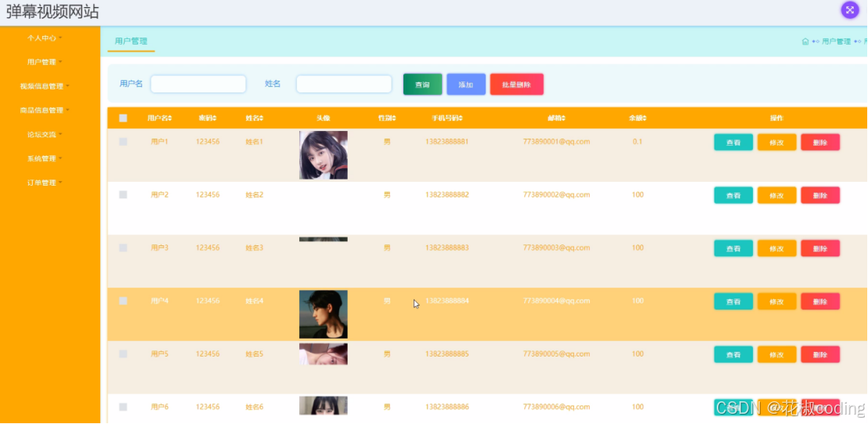Sort table by 手机号码 column header
The width and height of the screenshot is (868, 424).
pos(447,118)
